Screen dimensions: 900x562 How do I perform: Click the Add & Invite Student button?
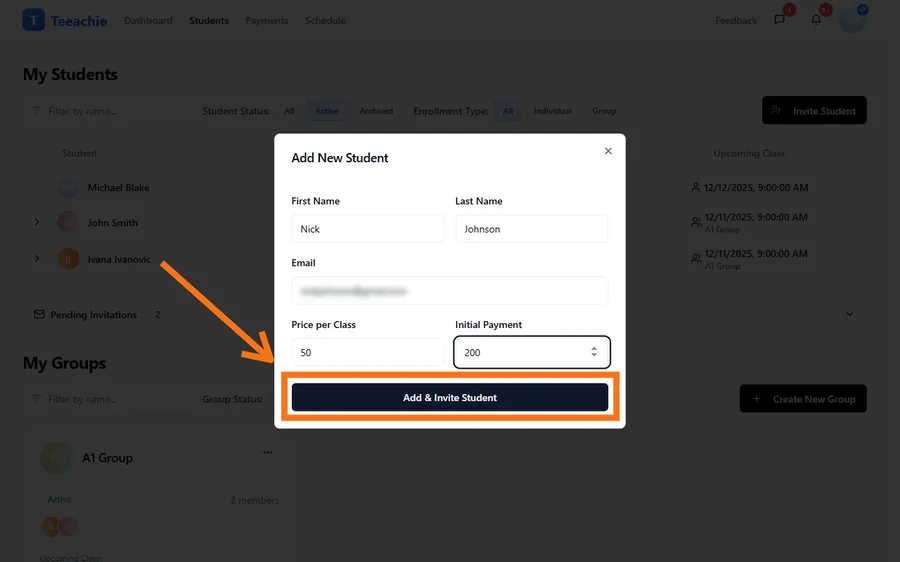[450, 397]
